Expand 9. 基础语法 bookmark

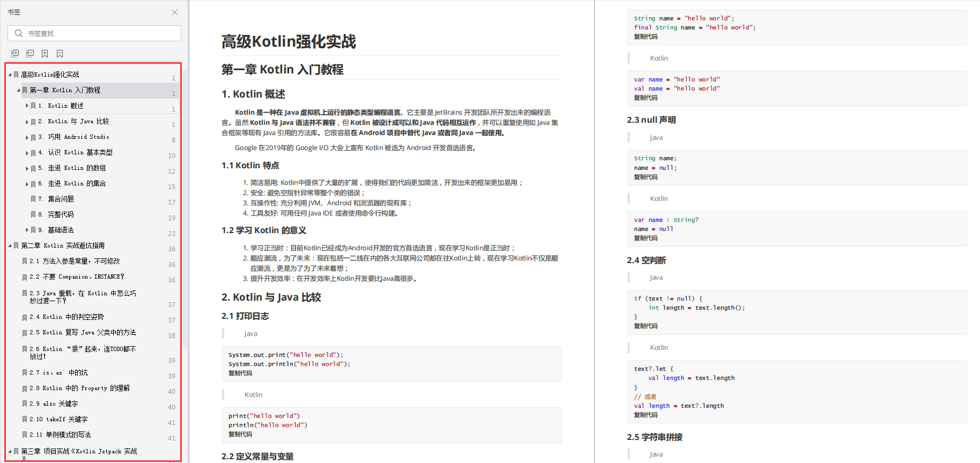coord(27,230)
